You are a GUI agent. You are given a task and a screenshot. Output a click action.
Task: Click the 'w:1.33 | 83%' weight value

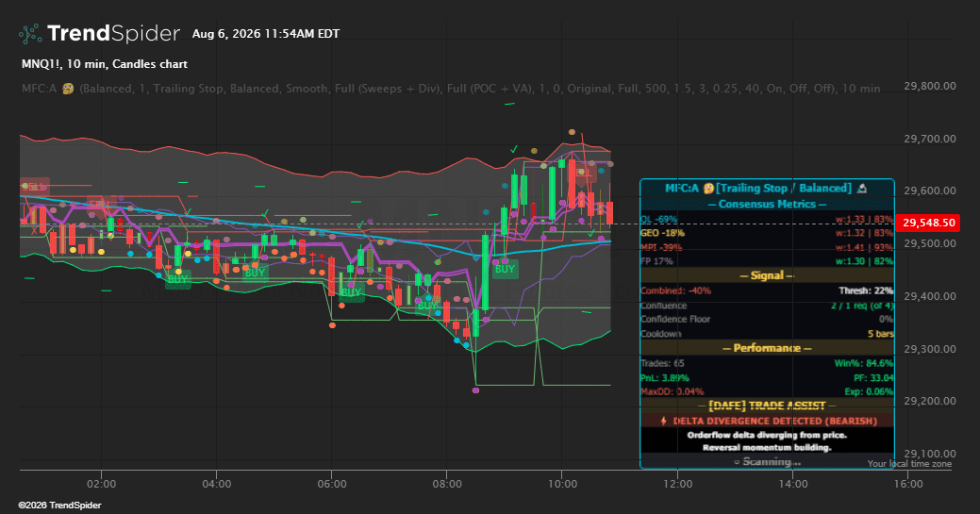[x=864, y=219]
